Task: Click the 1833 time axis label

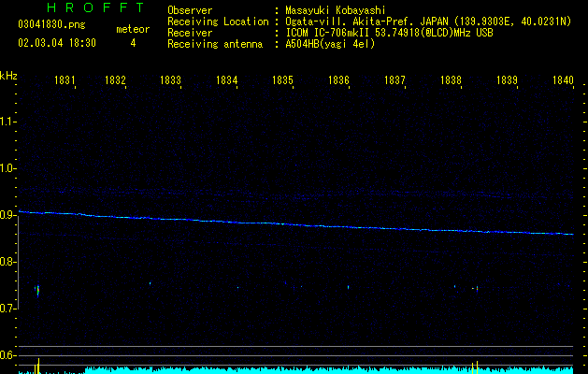Action: 171,79
